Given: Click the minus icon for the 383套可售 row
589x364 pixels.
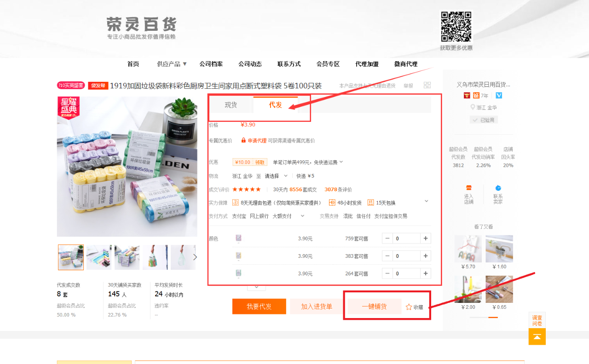Looking at the screenshot, I should coord(387,256).
